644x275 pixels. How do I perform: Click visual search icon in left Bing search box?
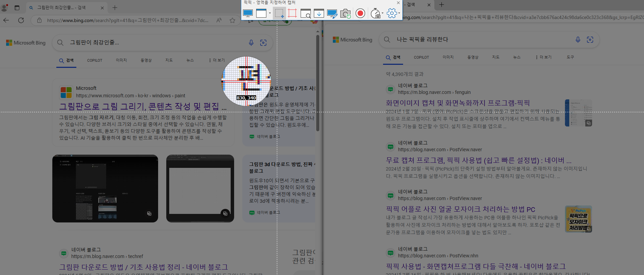tap(263, 43)
